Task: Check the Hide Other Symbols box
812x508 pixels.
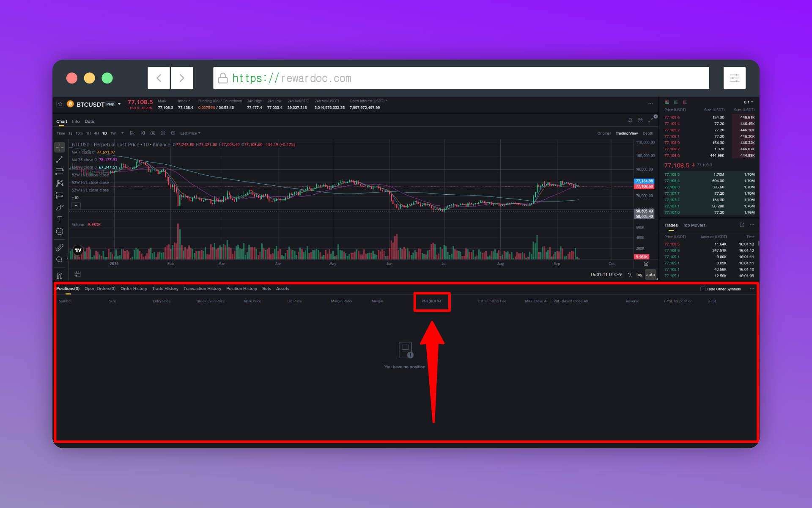Action: (x=703, y=289)
